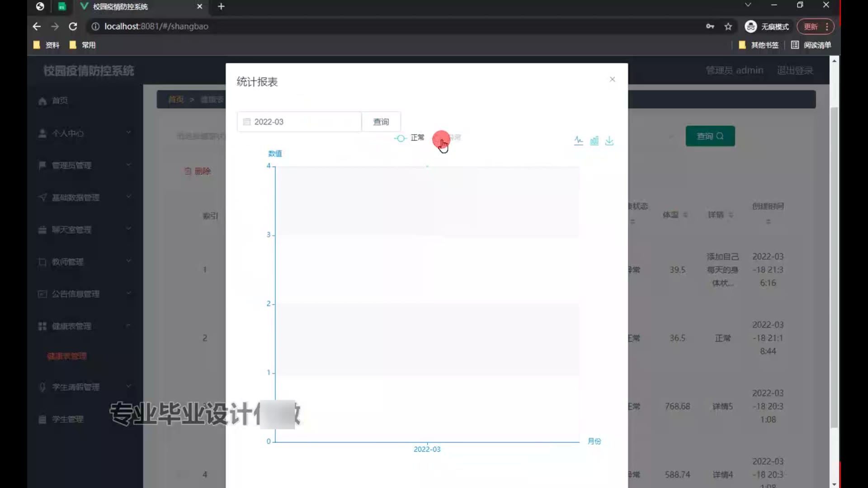Open 首页 in the sidebar

(x=60, y=101)
